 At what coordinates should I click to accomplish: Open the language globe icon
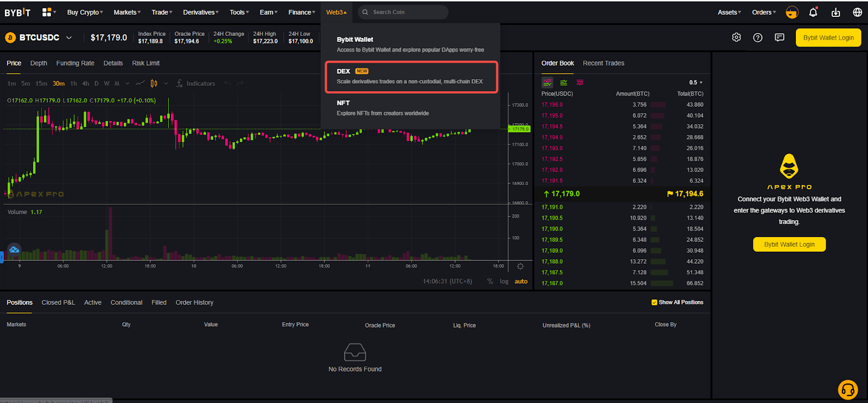tap(858, 12)
